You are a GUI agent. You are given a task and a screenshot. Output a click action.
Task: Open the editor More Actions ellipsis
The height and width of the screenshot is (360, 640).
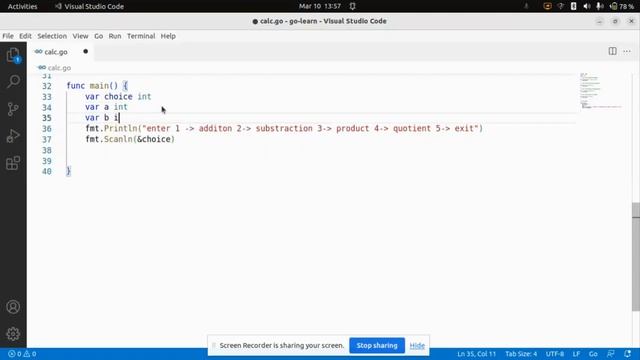click(x=627, y=51)
